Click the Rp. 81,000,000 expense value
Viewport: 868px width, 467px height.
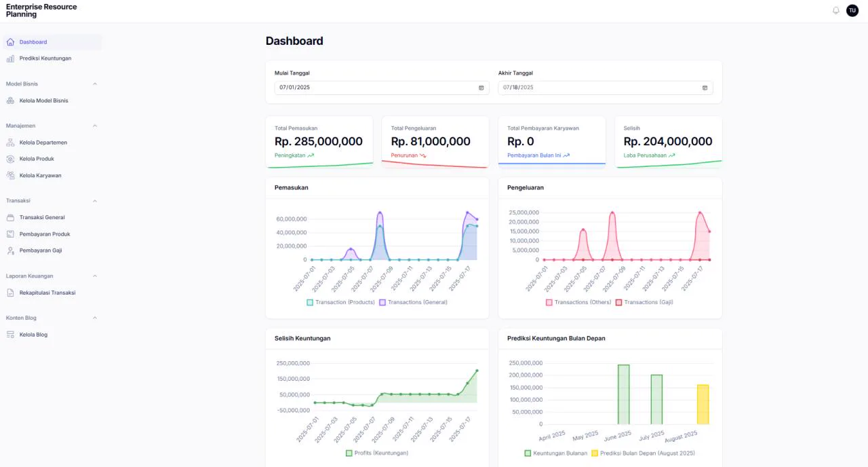[431, 141]
